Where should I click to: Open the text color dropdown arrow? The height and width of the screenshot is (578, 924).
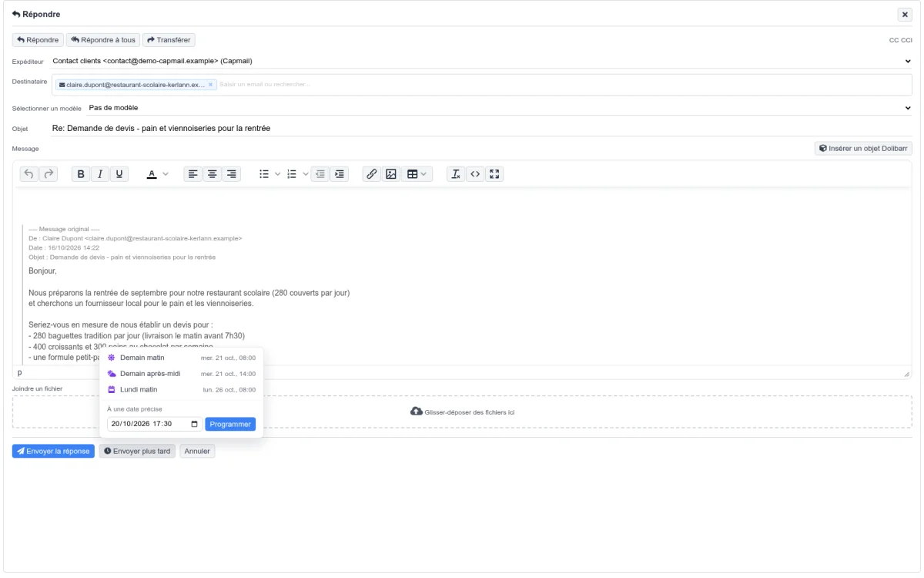click(166, 174)
